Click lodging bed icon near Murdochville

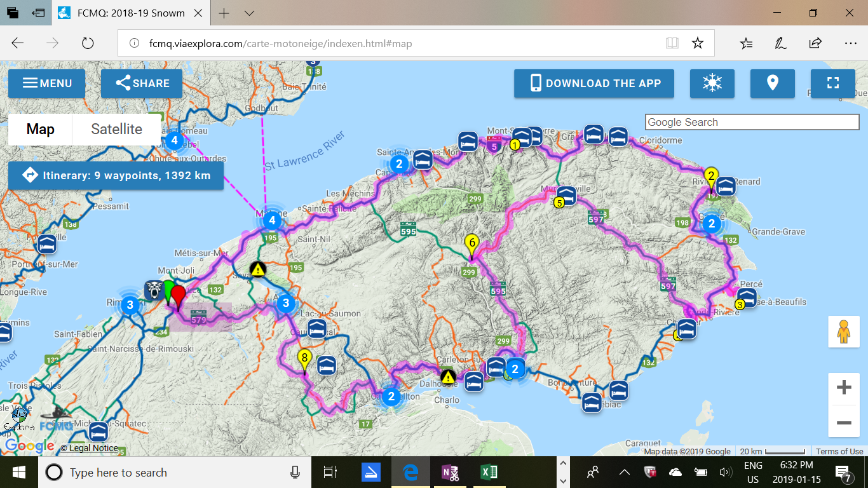pyautogui.click(x=566, y=195)
